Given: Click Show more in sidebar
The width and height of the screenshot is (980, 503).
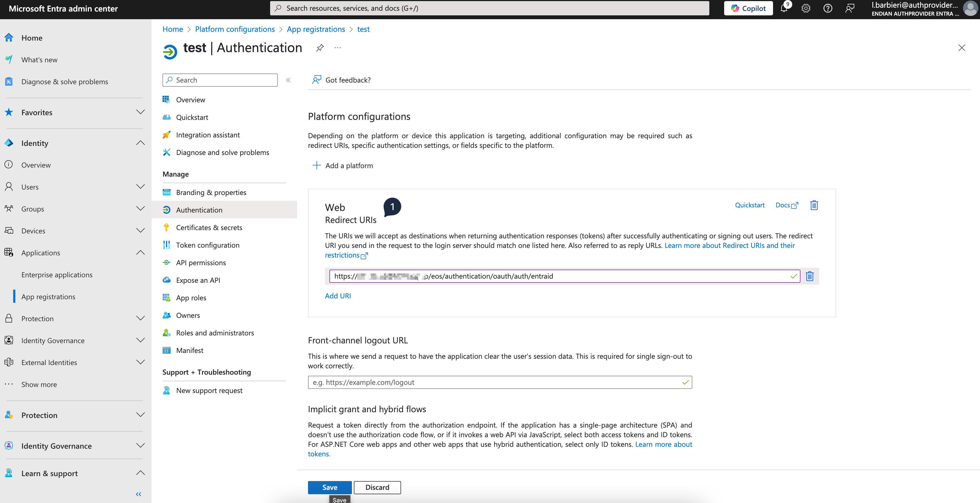Looking at the screenshot, I should 39,384.
